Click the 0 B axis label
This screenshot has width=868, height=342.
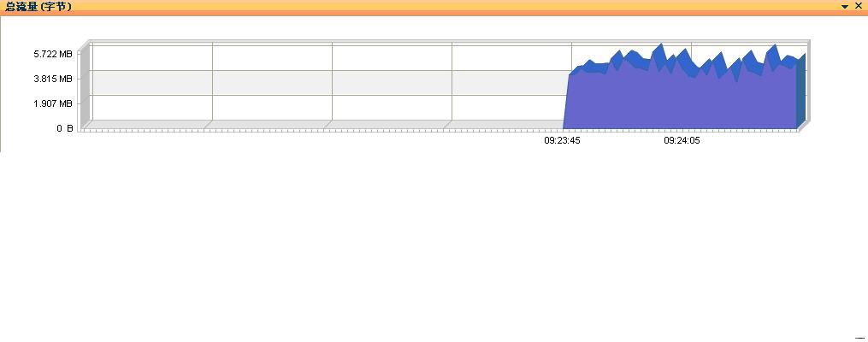click(64, 128)
